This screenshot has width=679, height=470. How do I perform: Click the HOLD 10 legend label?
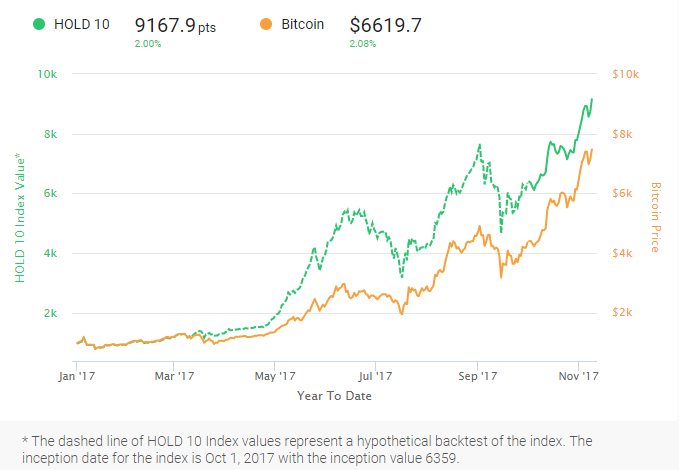[81, 24]
